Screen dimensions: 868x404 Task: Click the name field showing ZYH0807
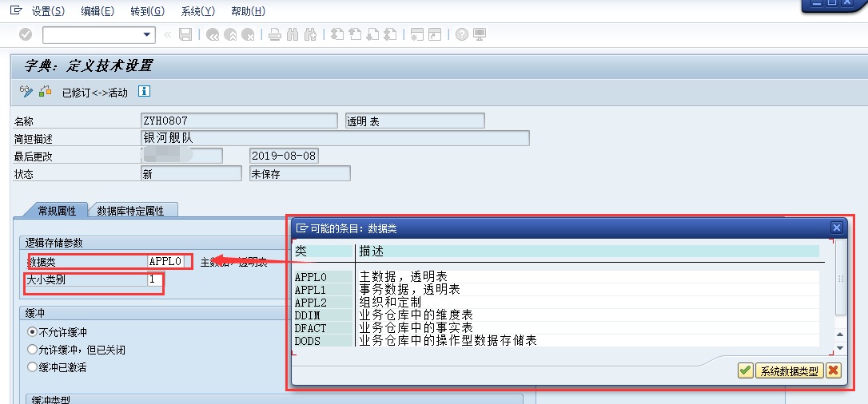click(239, 121)
